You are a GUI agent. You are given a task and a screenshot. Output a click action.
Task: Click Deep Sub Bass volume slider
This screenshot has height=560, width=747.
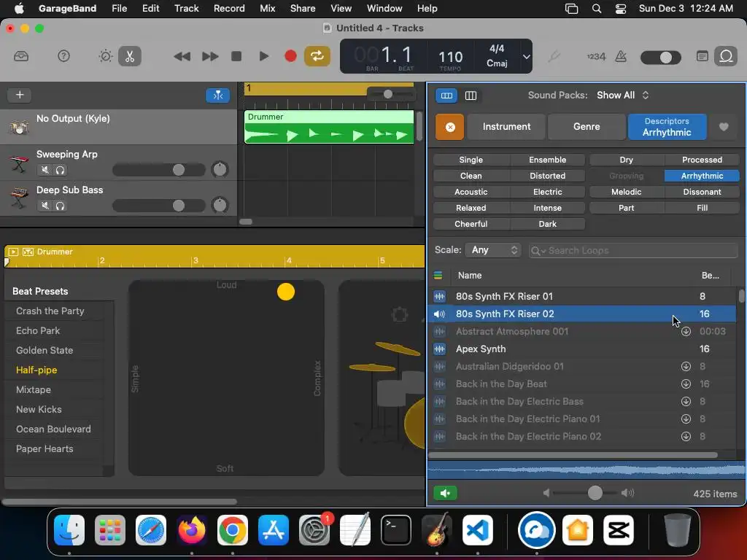point(158,206)
